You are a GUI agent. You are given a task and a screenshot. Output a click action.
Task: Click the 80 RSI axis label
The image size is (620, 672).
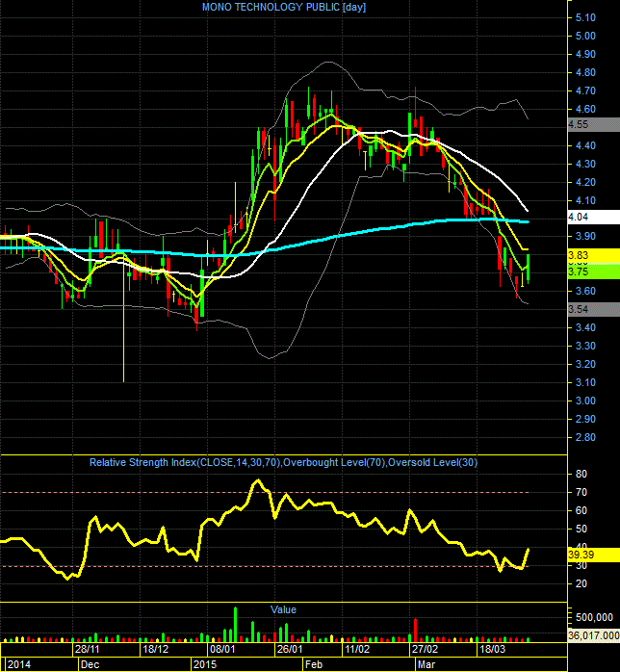pyautogui.click(x=581, y=474)
